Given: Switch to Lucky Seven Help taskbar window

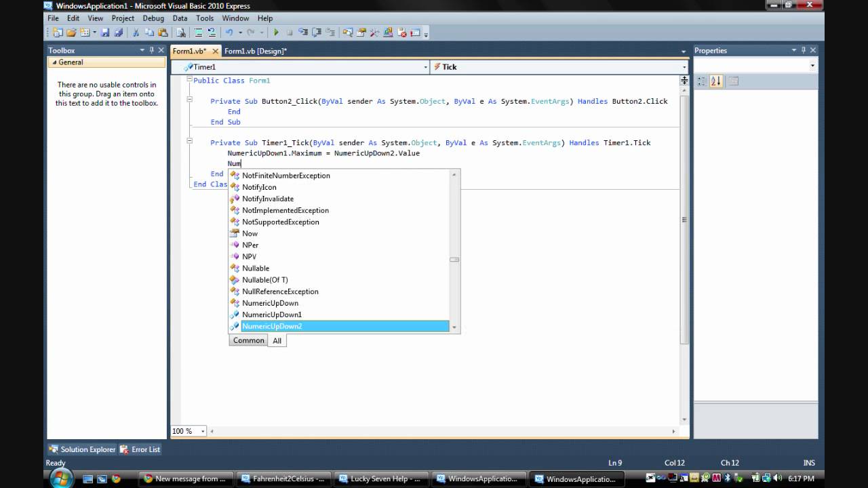Looking at the screenshot, I should click(x=381, y=479).
